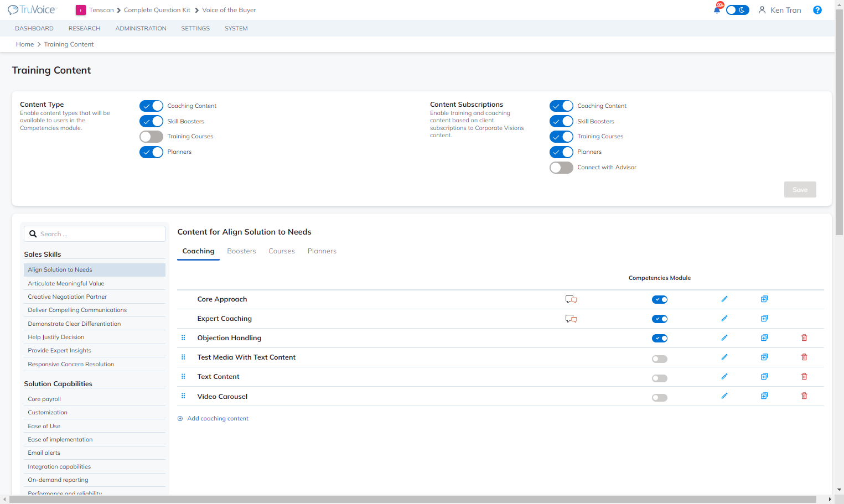Open the blue help question mark icon

(817, 10)
